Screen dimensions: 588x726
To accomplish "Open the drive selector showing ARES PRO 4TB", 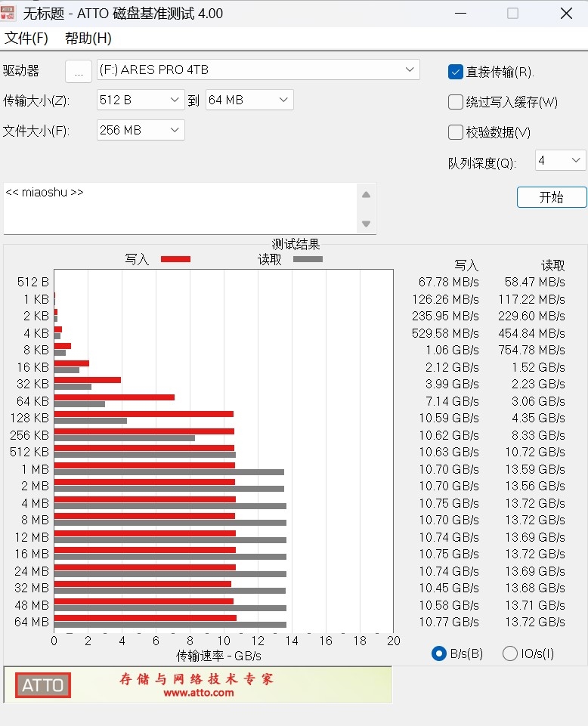I will pyautogui.click(x=258, y=70).
